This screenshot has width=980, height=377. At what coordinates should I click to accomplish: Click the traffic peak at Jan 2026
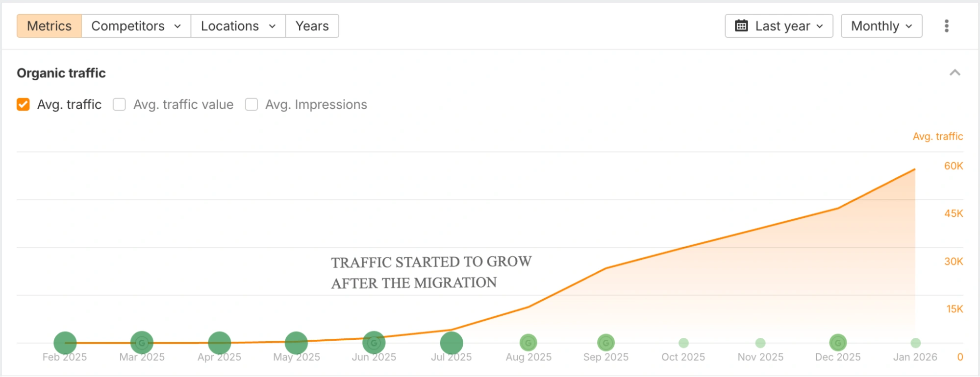tap(914, 169)
